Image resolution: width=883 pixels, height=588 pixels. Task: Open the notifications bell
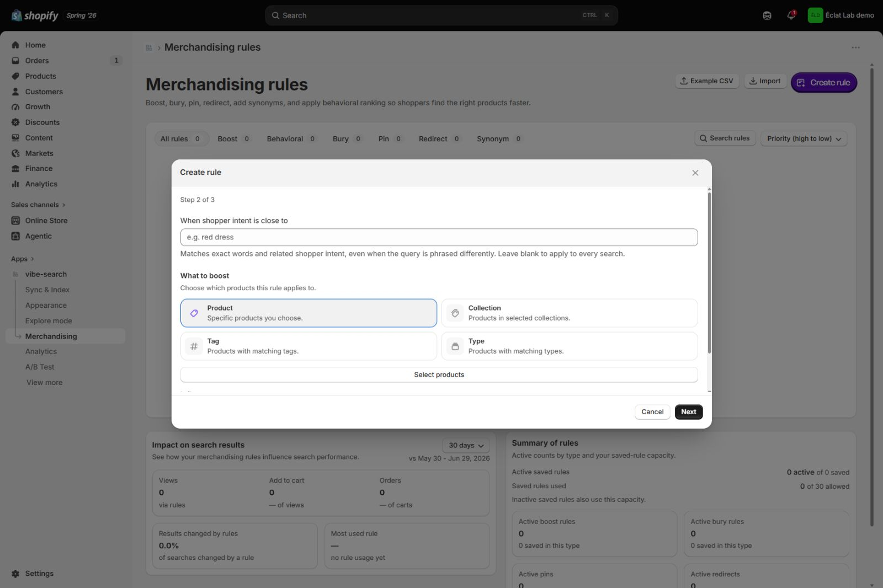(x=791, y=15)
